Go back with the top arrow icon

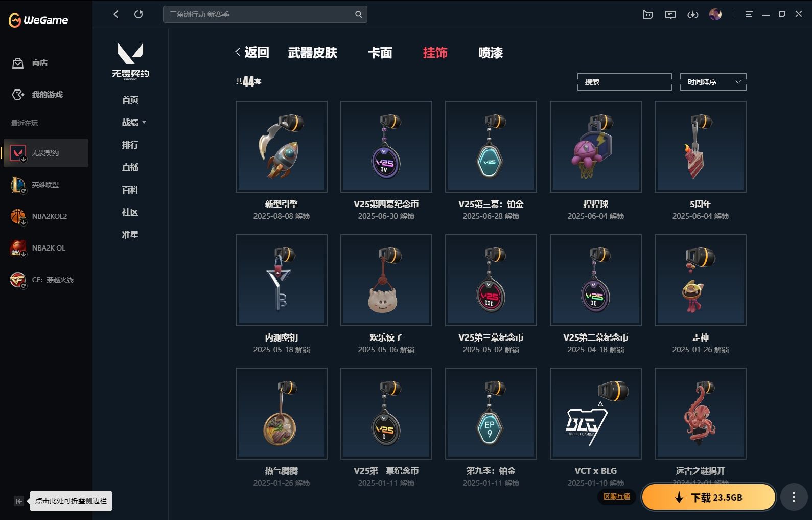pyautogui.click(x=116, y=14)
